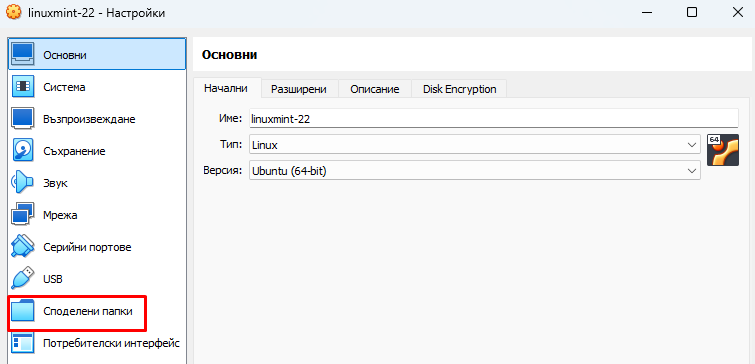
Task: Close the Настройки window
Action: pos(737,13)
